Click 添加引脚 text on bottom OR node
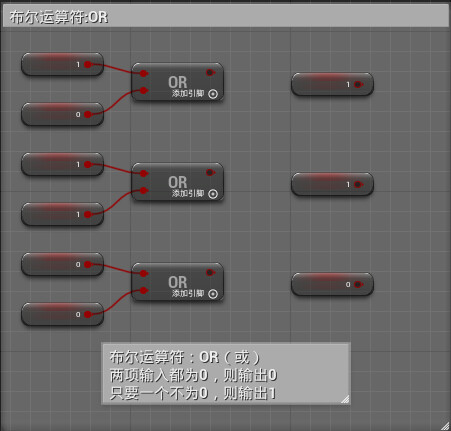 click(x=188, y=293)
